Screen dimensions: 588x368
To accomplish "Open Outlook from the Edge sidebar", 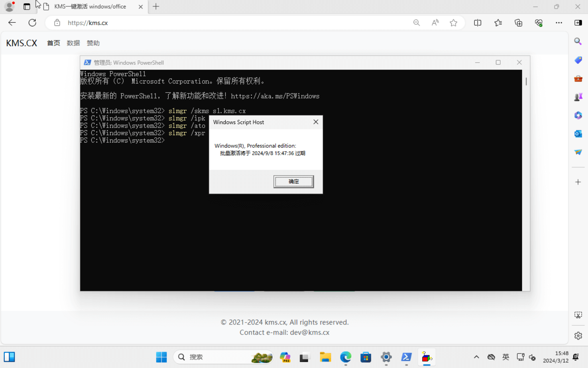I will [x=578, y=134].
